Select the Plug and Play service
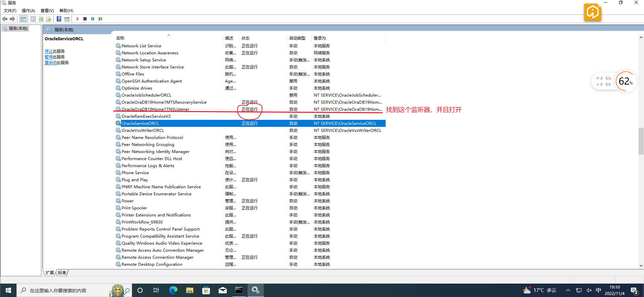The width and height of the screenshot is (644, 297). (135, 180)
